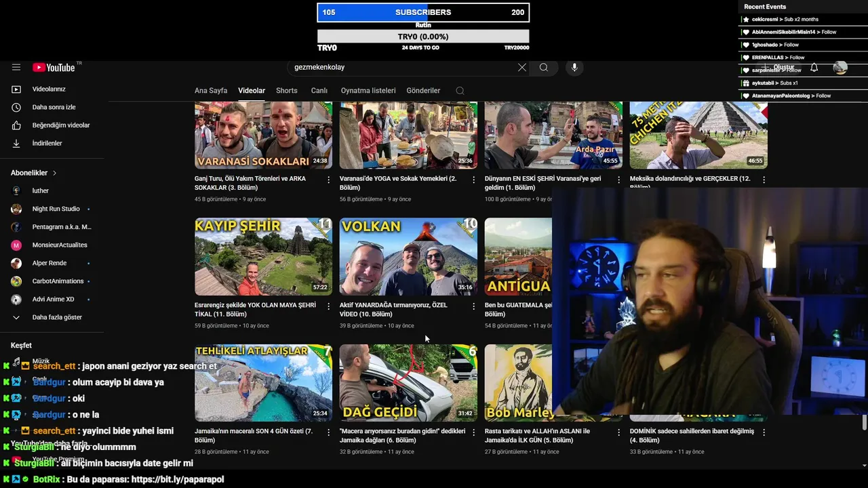The height and width of the screenshot is (488, 868).
Task: Click the channel search magnifier icon
Action: [460, 91]
